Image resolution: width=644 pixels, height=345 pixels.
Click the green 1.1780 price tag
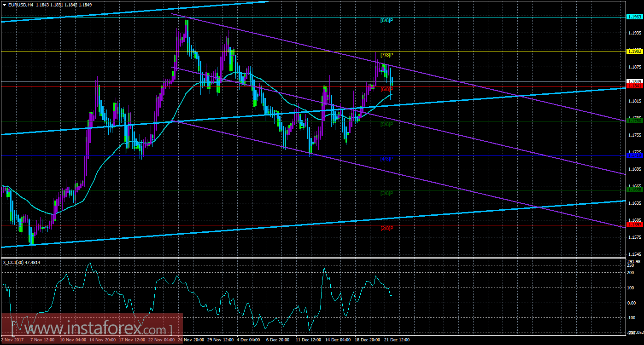[634, 121]
